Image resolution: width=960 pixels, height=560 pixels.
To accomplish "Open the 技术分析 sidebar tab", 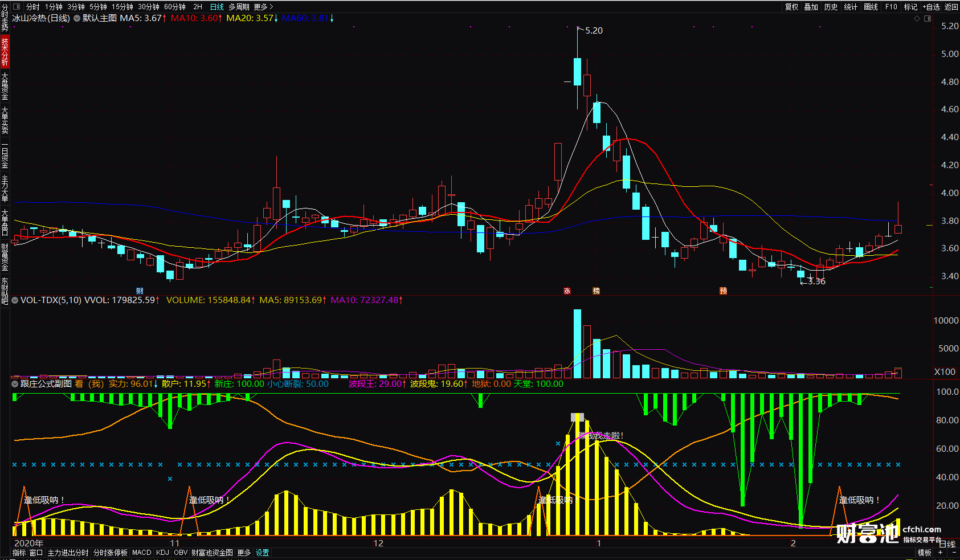I will pyautogui.click(x=5, y=52).
